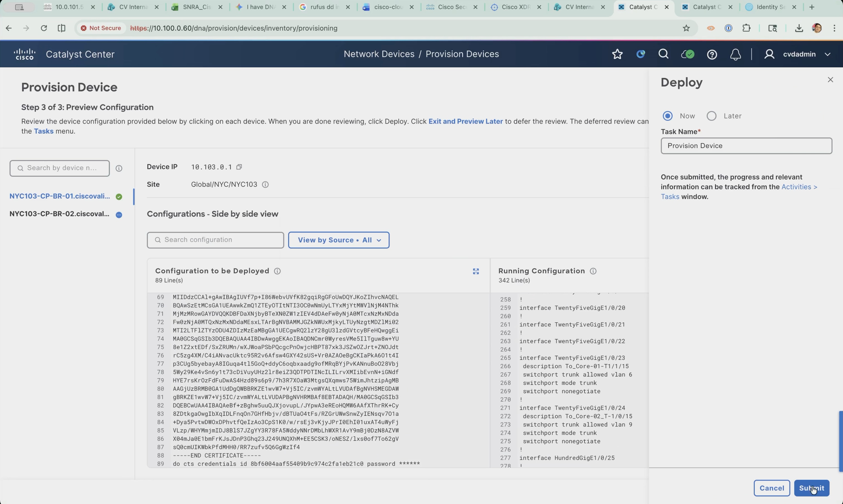Click the cts credentials line 89

click(296, 464)
